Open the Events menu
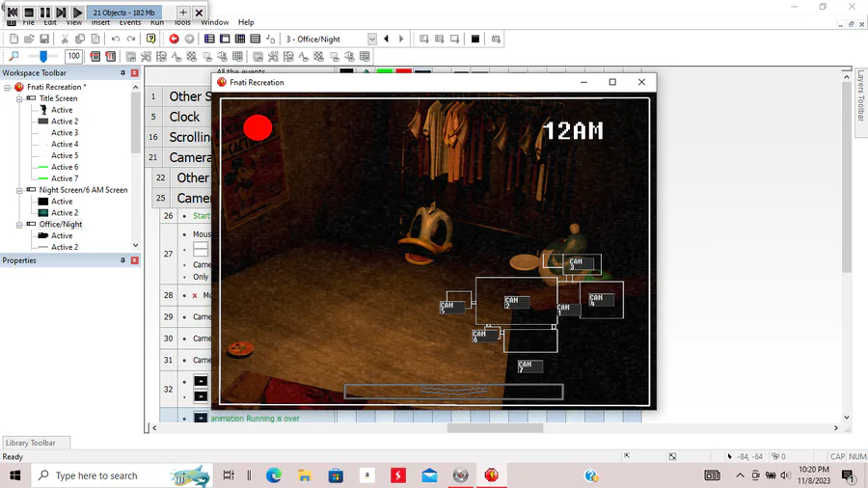Image resolution: width=868 pixels, height=488 pixels. [x=130, y=22]
